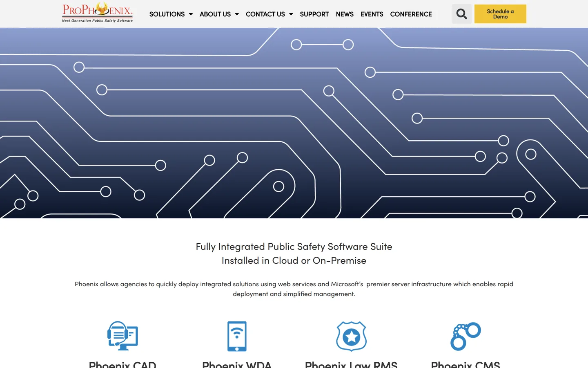Go to the CONFERENCE page
The image size is (588, 368).
pos(411,14)
